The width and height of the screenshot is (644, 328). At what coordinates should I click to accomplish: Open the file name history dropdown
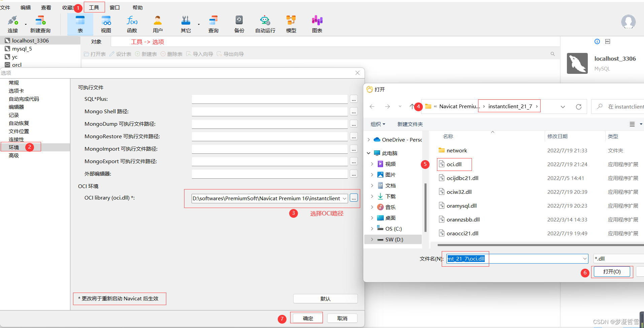[x=585, y=259]
